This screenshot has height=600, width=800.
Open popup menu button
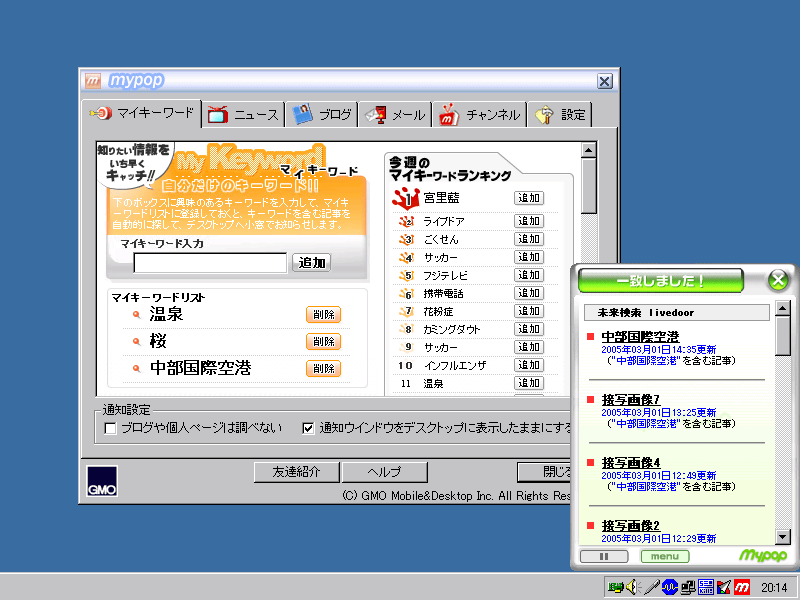(665, 556)
